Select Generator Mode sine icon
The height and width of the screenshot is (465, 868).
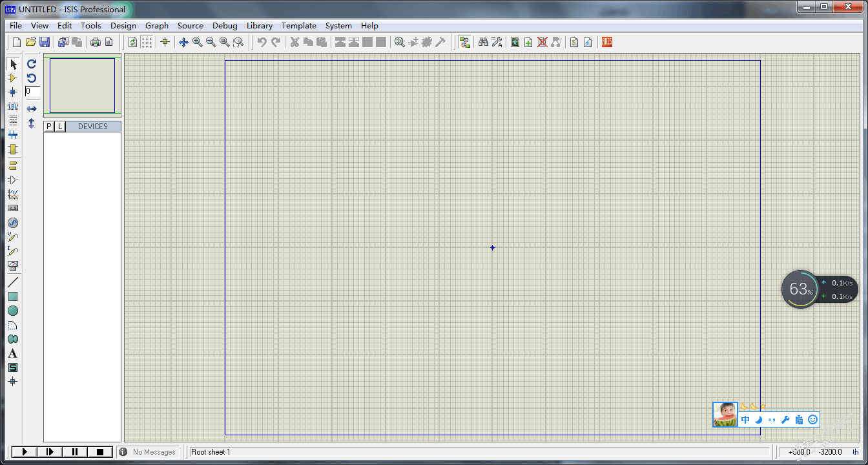point(13,223)
